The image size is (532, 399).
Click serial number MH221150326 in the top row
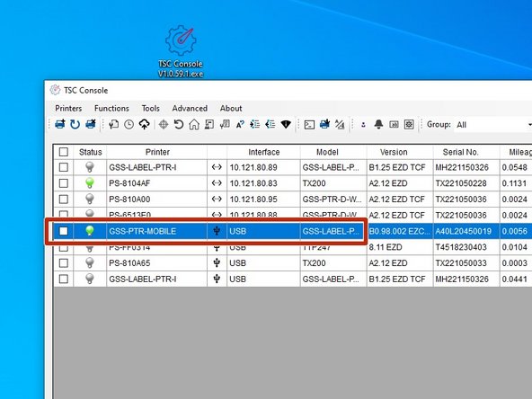(462, 167)
